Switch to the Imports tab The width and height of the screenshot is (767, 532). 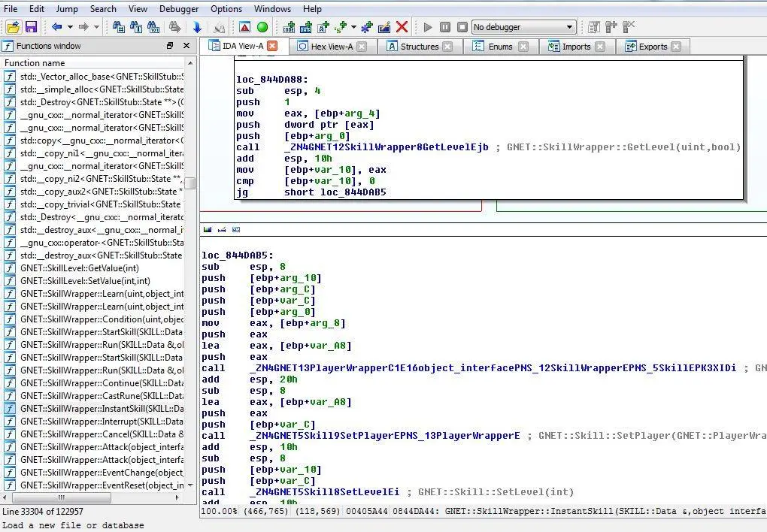click(x=576, y=47)
